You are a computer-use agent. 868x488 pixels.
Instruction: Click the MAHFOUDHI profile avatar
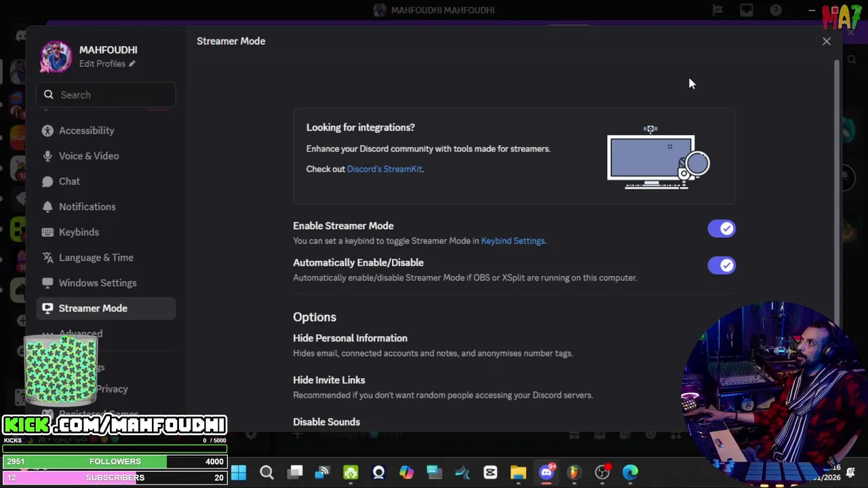(x=56, y=56)
